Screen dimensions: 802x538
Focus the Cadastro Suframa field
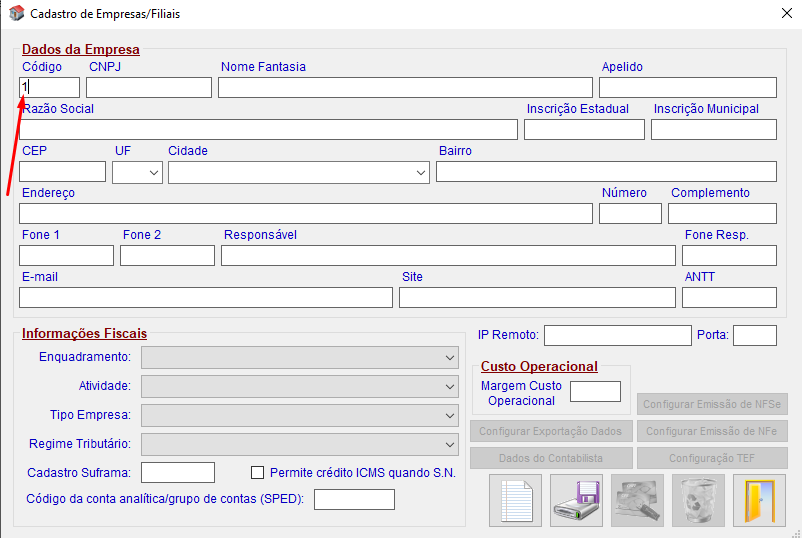click(178, 473)
